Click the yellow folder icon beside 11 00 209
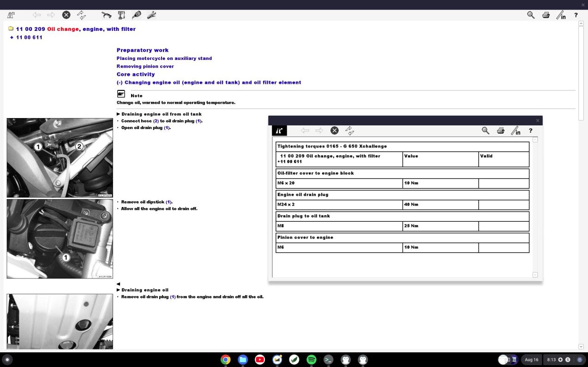Screen dimensions: 588x367 pyautogui.click(x=11, y=29)
